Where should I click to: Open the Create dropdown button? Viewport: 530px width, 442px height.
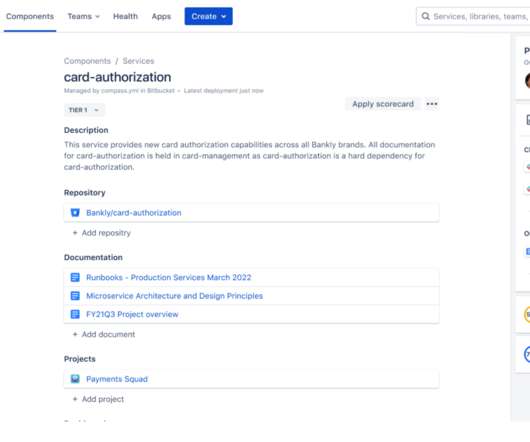click(209, 16)
